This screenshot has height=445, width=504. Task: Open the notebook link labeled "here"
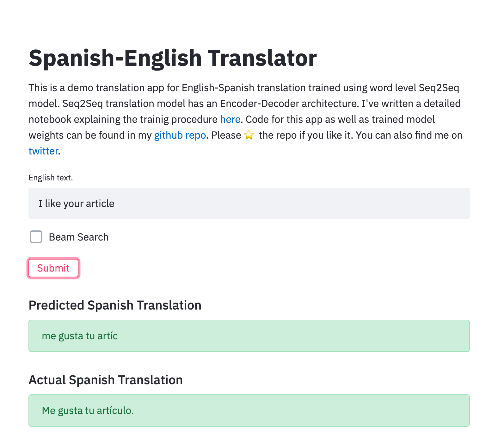coord(230,119)
